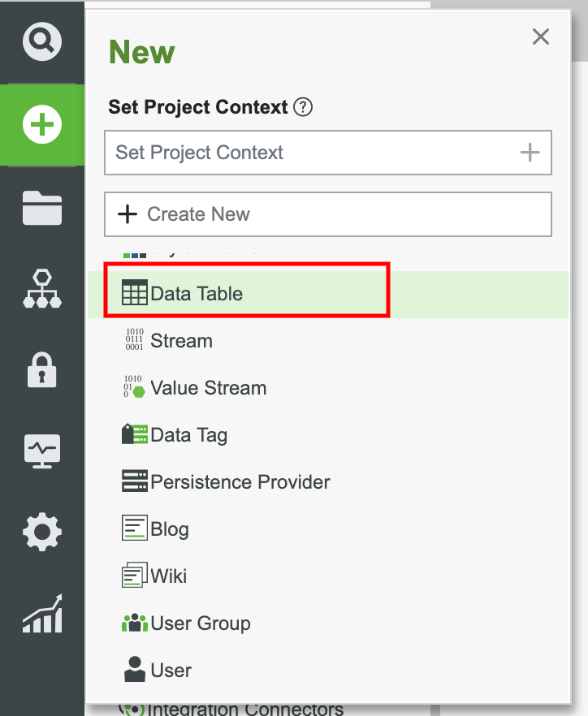Create a new Blog entity
This screenshot has height=716, width=588.
[x=166, y=528]
